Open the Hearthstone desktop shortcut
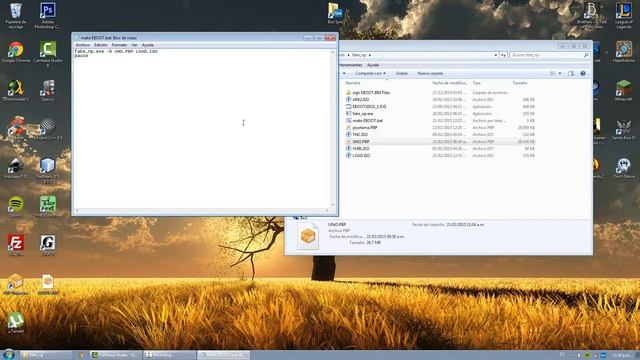 [x=623, y=52]
